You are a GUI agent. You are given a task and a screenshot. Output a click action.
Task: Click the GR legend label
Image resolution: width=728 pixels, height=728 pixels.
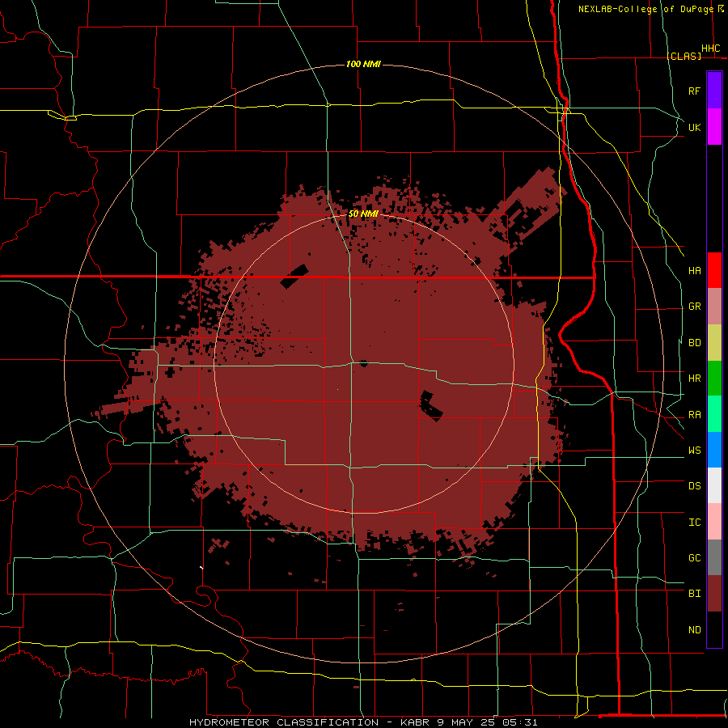695,307
